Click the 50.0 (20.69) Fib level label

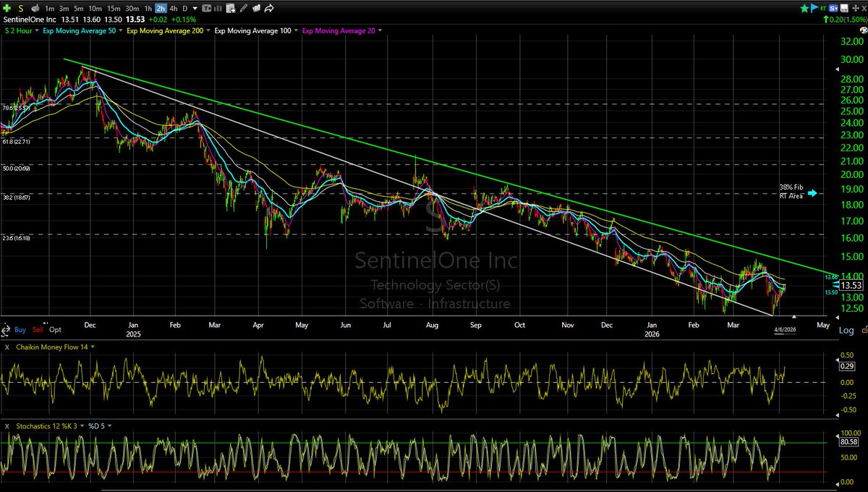[14, 168]
